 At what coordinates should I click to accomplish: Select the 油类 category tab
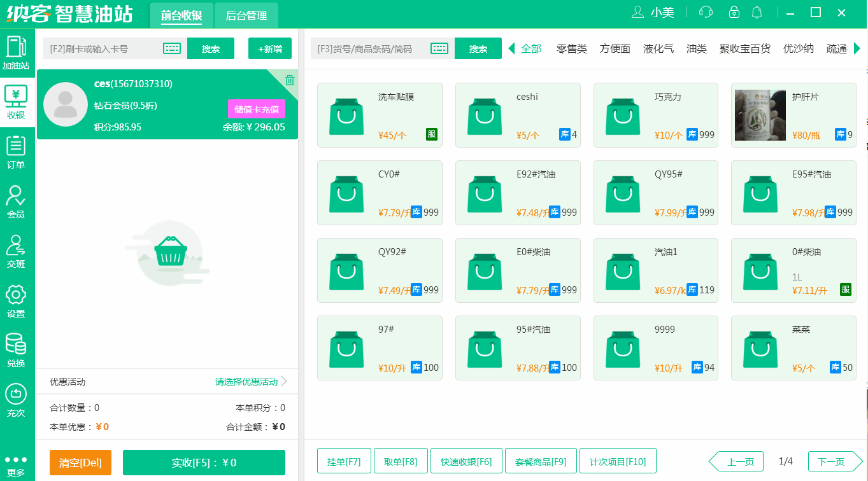click(696, 48)
